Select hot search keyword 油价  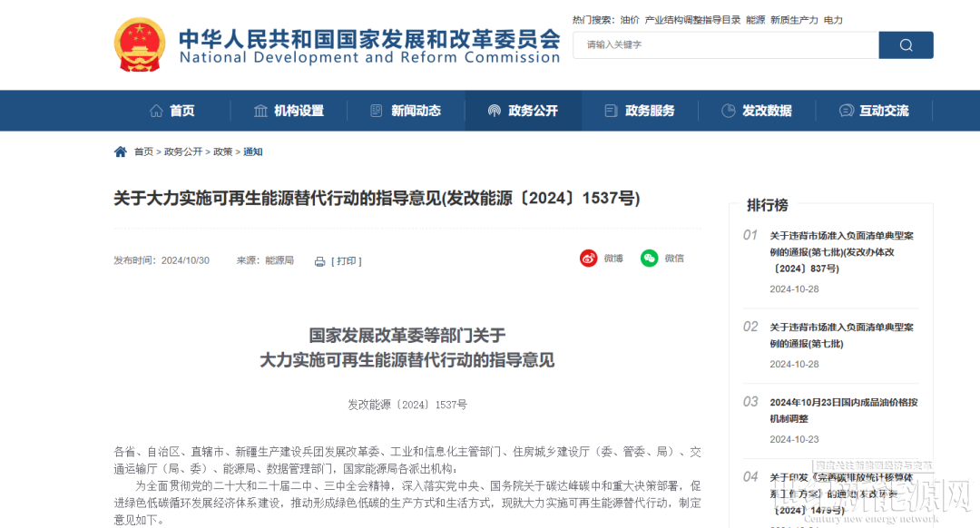click(630, 20)
